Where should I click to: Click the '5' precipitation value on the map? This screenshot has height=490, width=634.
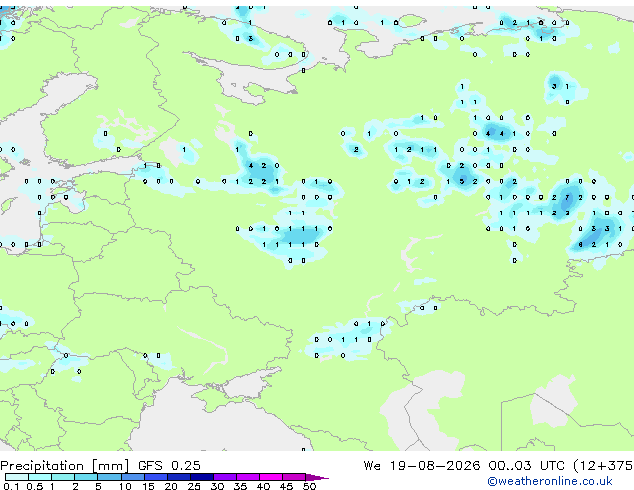coord(461,182)
